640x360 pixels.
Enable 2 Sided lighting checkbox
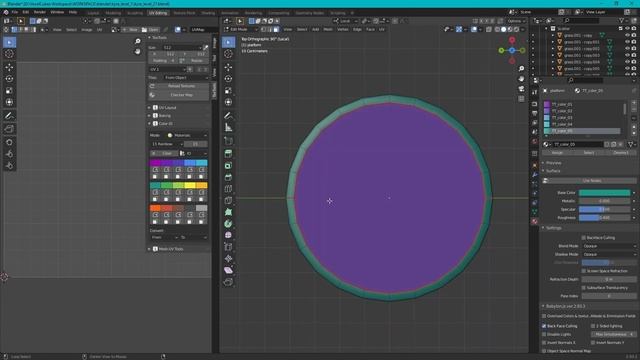coord(593,326)
